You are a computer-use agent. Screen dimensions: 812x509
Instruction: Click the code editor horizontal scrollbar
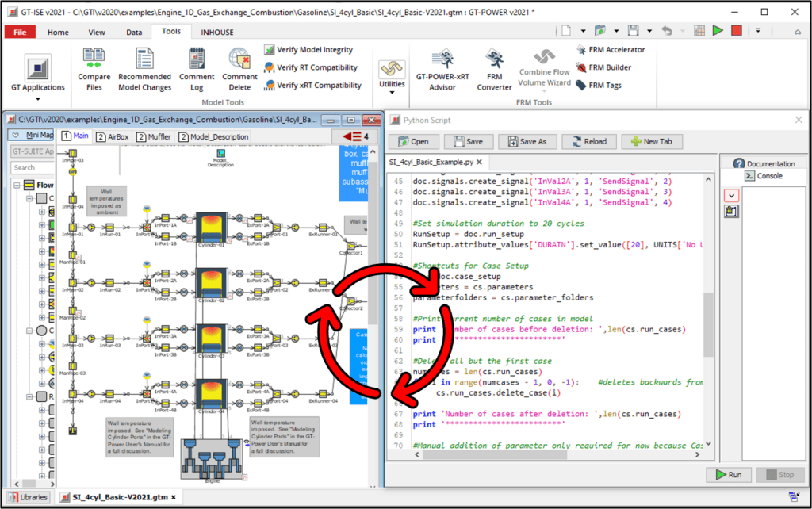(x=495, y=454)
